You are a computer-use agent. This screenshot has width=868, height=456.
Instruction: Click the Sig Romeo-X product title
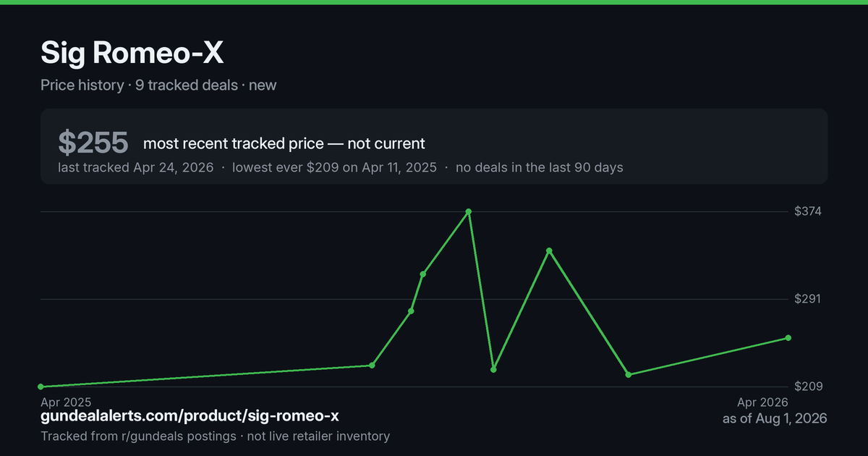tap(132, 53)
